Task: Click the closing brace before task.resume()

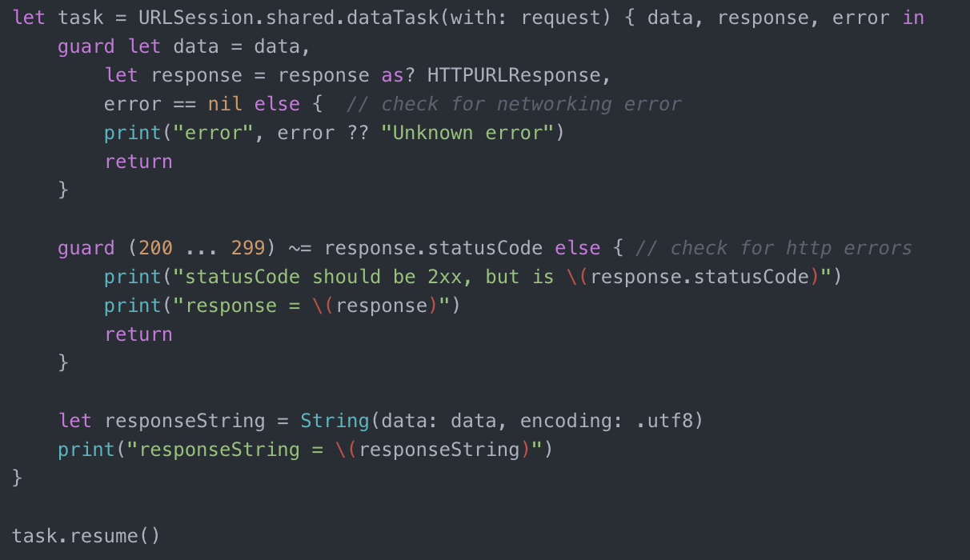Action: (18, 478)
